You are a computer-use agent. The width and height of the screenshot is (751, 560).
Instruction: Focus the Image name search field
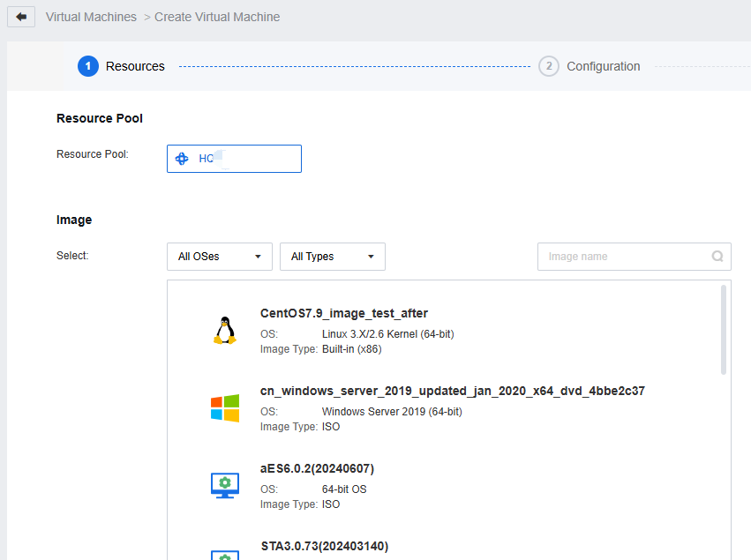(x=635, y=257)
